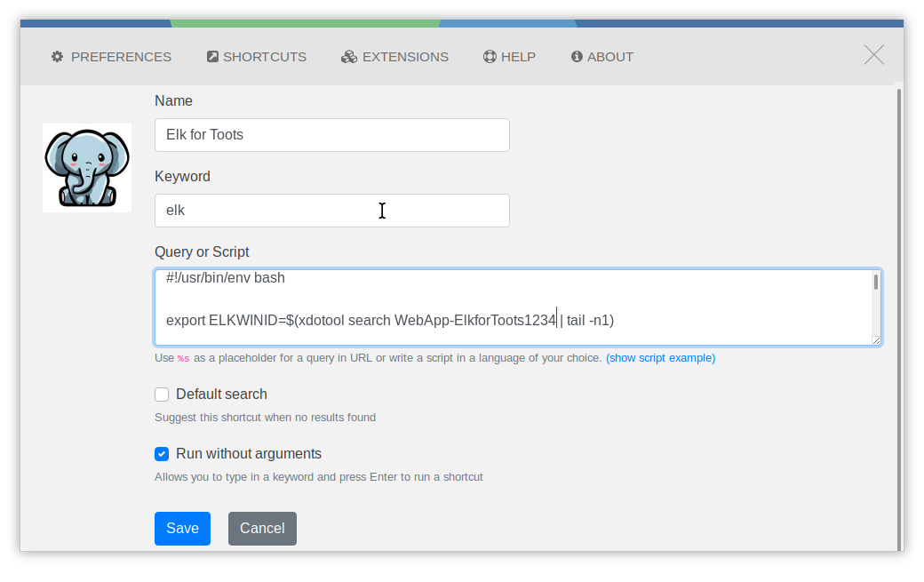Click the 'Name' field label
This screenshot has height=582, width=924.
coord(173,100)
